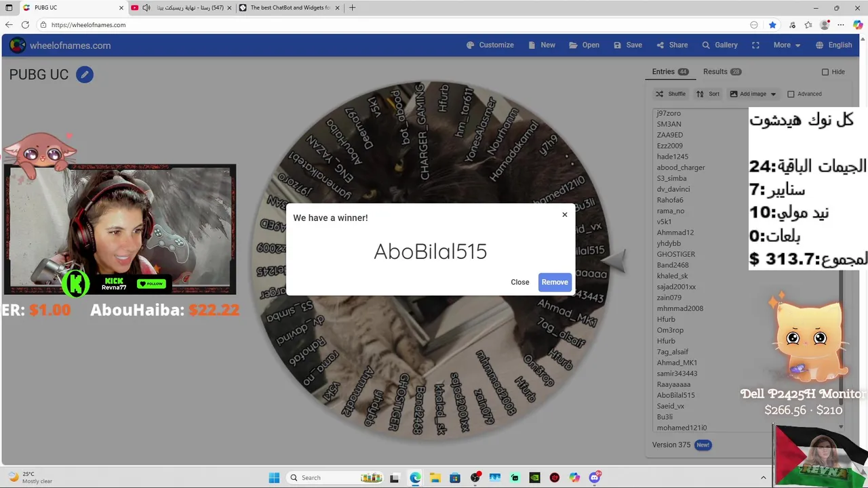Select the entry j97zoro in list

669,113
